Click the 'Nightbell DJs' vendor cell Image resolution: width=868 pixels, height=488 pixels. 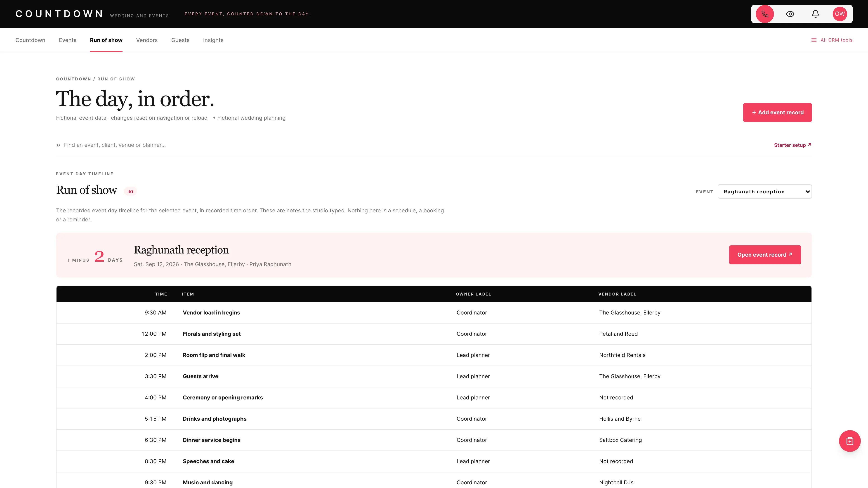[x=616, y=482]
